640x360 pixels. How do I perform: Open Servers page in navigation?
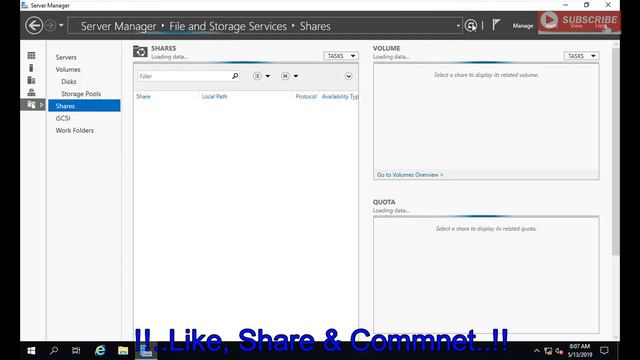(x=66, y=57)
